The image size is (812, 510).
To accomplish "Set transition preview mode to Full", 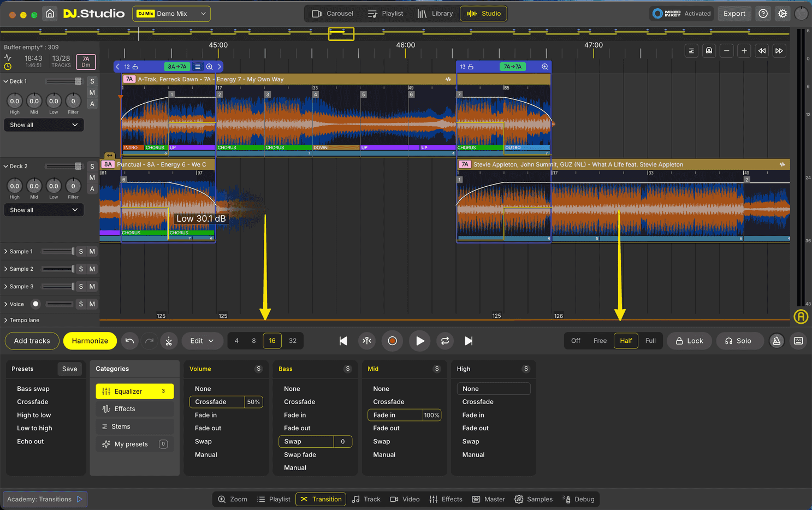I will tap(650, 341).
